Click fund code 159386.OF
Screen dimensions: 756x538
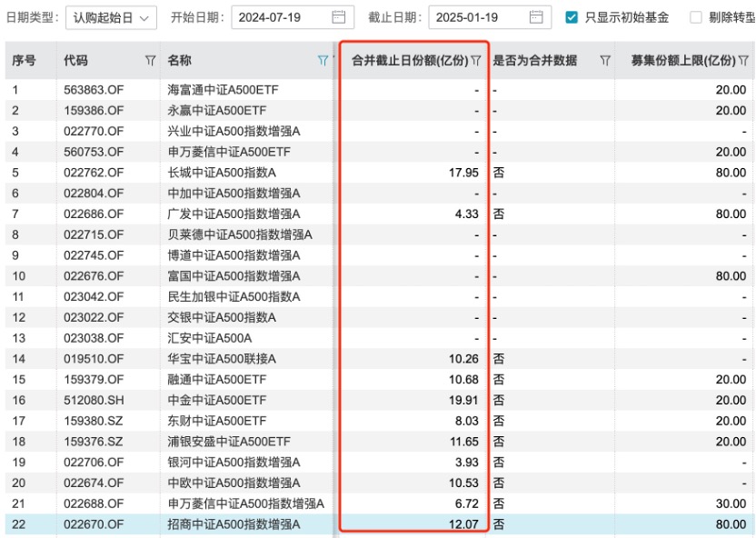[x=94, y=110]
